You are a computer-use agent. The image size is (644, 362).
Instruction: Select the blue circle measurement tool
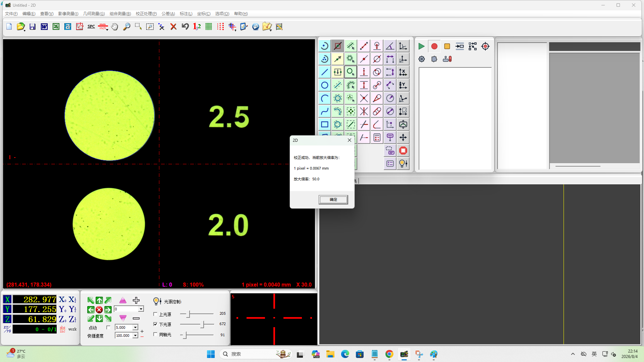click(325, 85)
